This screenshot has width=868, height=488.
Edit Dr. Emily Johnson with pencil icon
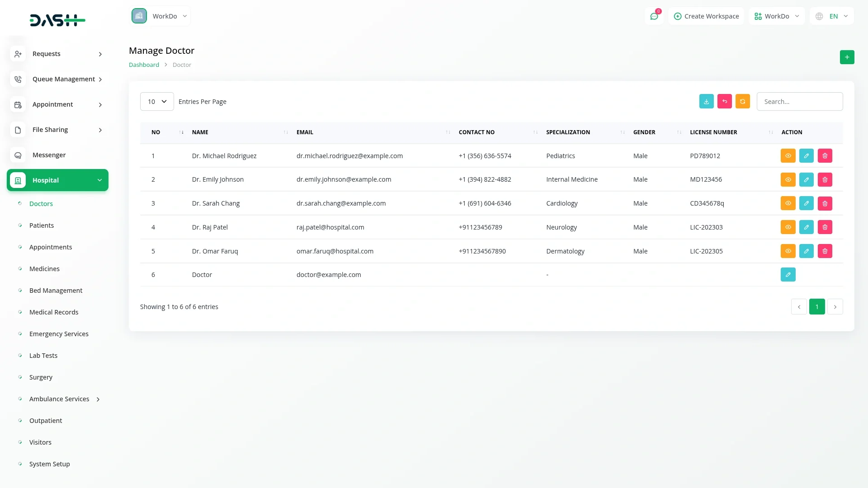tap(806, 179)
